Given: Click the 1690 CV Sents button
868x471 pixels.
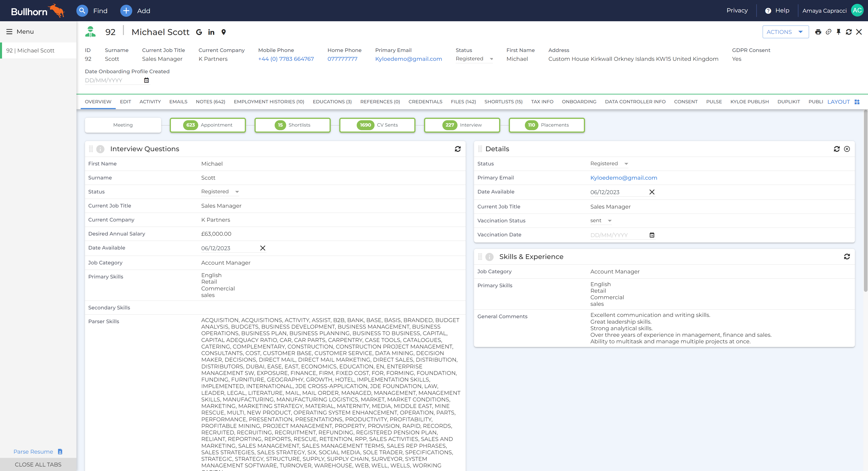Looking at the screenshot, I should (377, 125).
